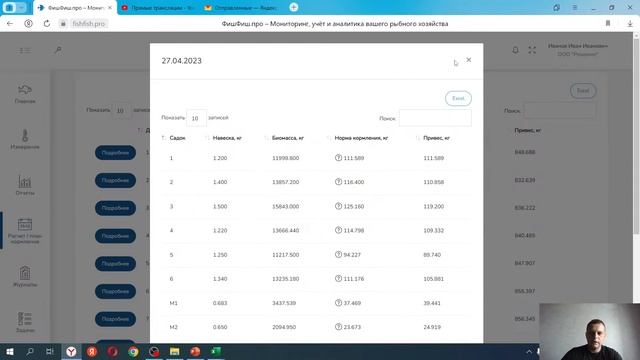Select biomass value 15843.000
The height and width of the screenshot is (360, 640).
[285, 207]
